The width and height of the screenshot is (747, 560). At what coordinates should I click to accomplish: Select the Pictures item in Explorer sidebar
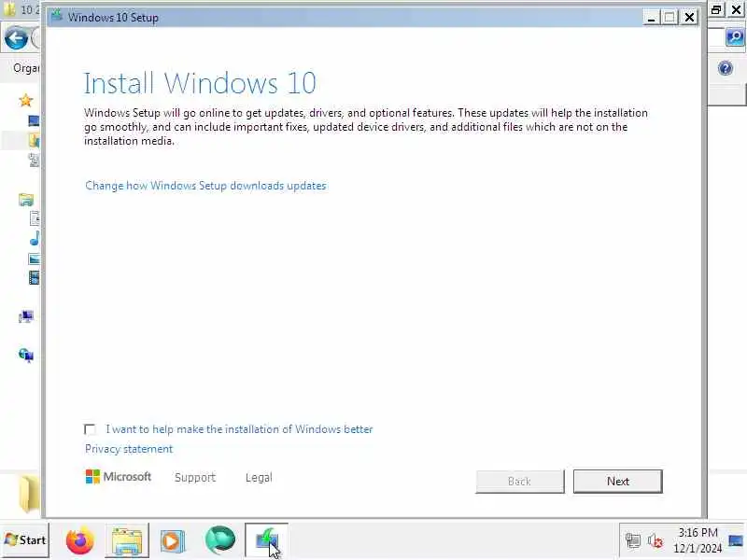[35, 259]
